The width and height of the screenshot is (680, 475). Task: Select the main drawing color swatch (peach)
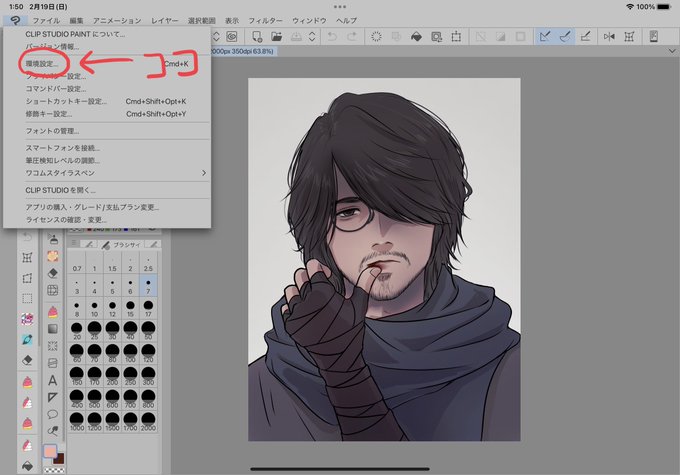tap(50, 451)
